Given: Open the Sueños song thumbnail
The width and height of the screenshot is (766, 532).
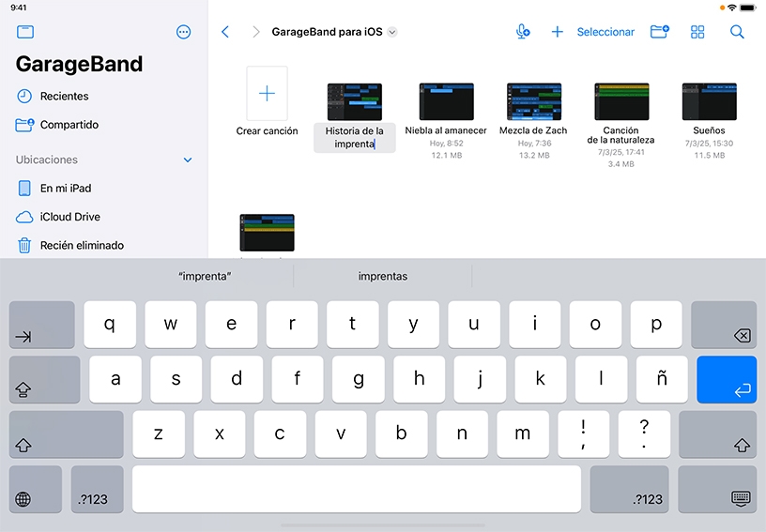Looking at the screenshot, I should pos(710,101).
